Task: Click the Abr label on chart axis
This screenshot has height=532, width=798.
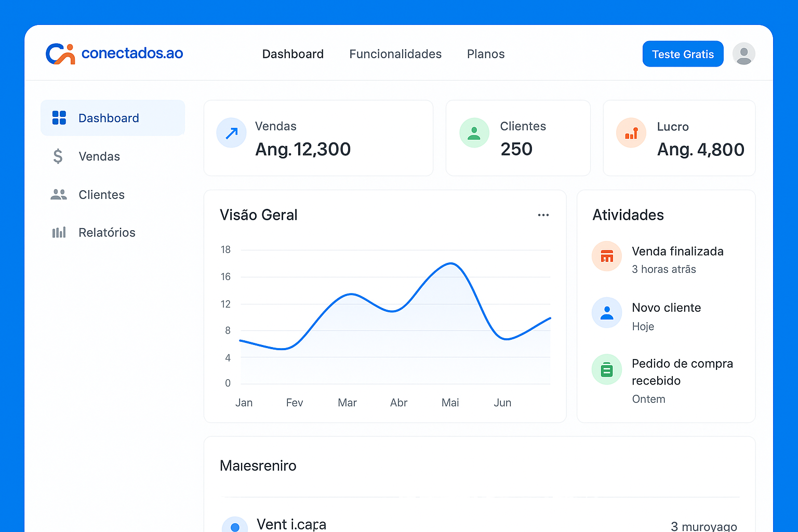Action: coord(399,403)
